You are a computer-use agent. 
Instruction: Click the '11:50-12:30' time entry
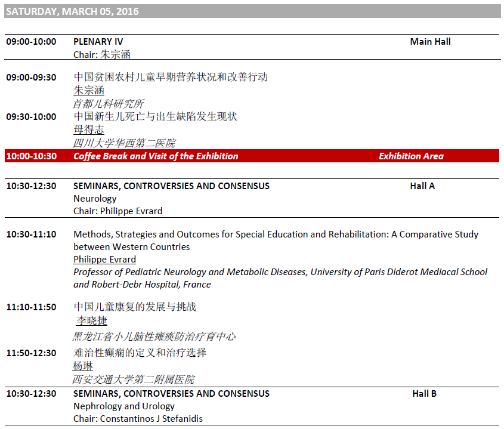[x=31, y=353]
